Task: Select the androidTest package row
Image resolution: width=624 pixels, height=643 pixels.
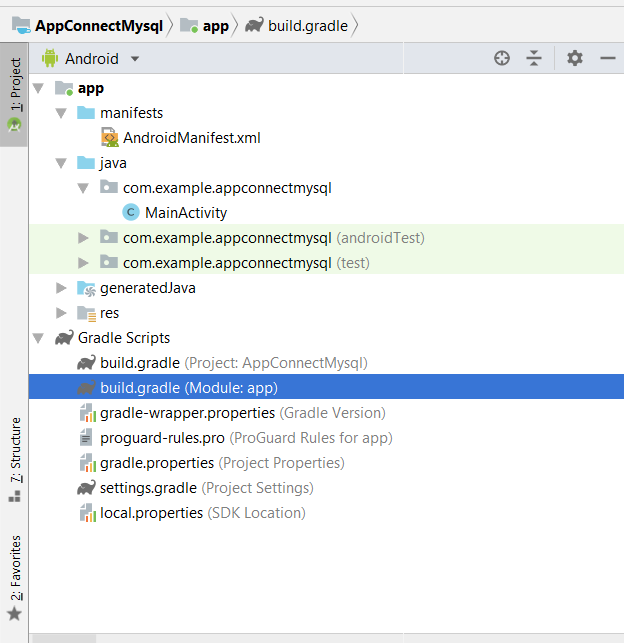Action: pyautogui.click(x=326, y=238)
